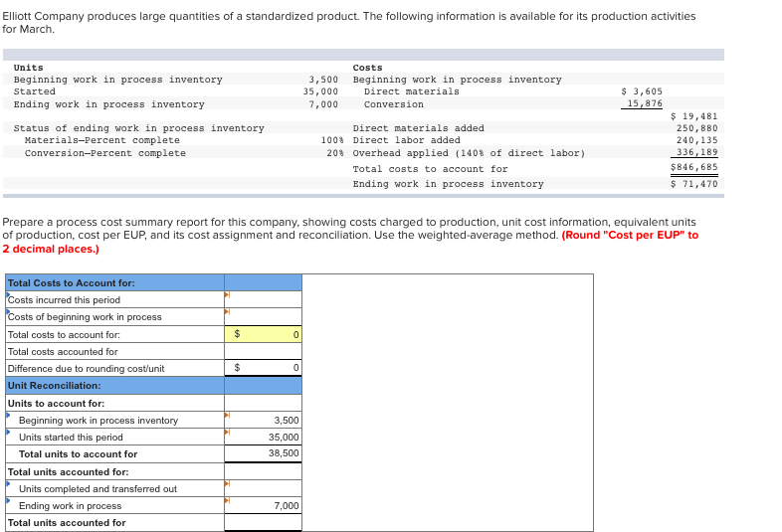The image size is (782, 532).
Task: Open dropdown marker on Units started this period row
Action: tap(227, 433)
